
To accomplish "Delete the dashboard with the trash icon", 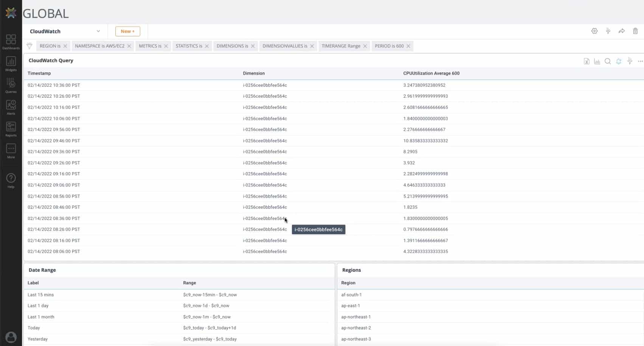I will (x=635, y=31).
